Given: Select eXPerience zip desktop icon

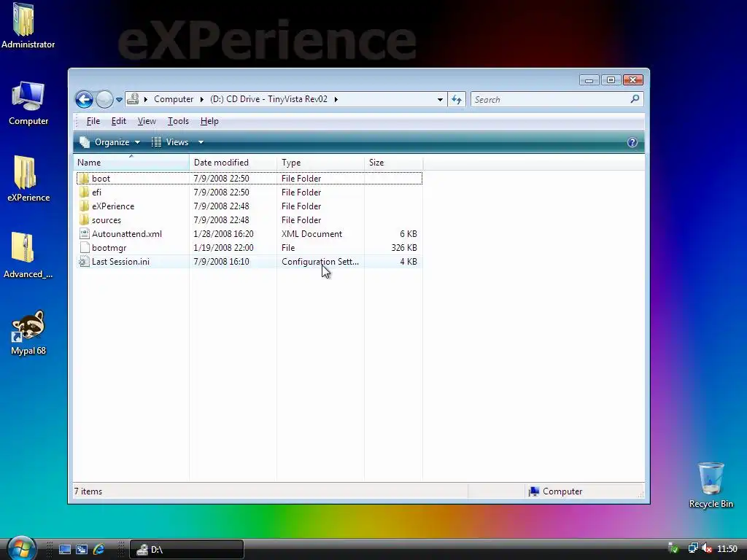Looking at the screenshot, I should 28,179.
